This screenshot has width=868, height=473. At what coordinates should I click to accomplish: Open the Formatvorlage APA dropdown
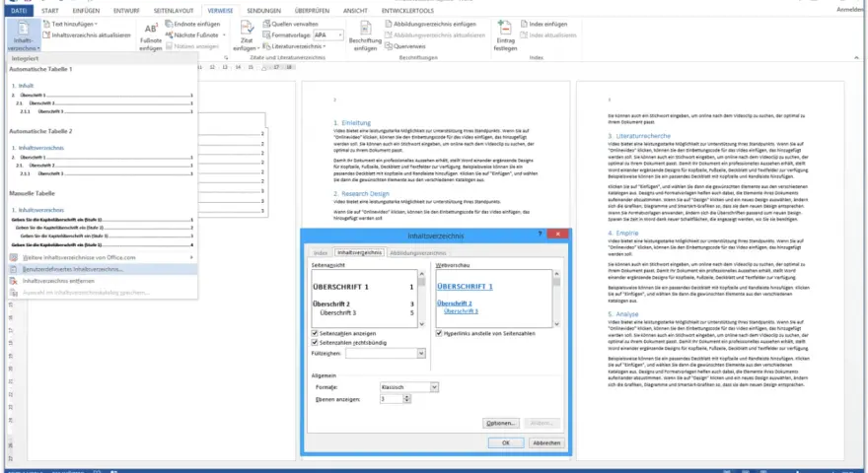(328, 34)
